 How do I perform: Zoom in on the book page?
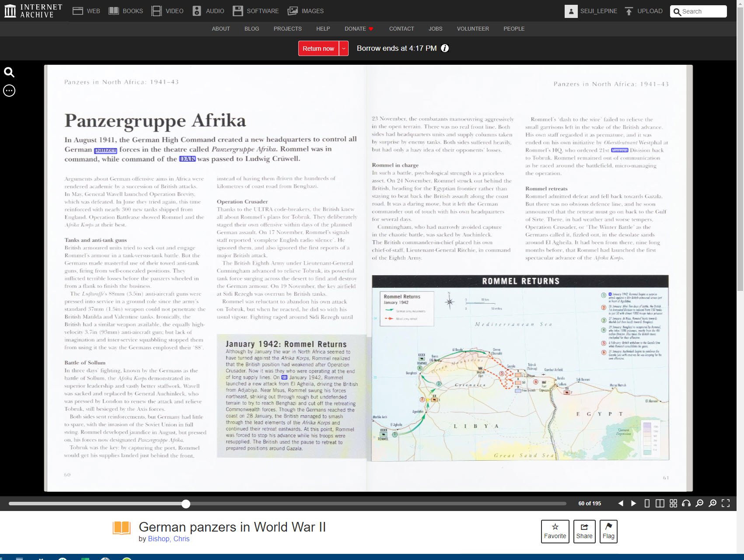tap(713, 504)
